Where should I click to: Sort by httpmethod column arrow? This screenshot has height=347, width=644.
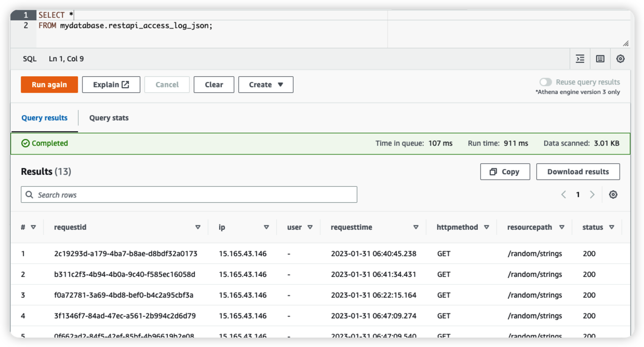click(x=487, y=227)
